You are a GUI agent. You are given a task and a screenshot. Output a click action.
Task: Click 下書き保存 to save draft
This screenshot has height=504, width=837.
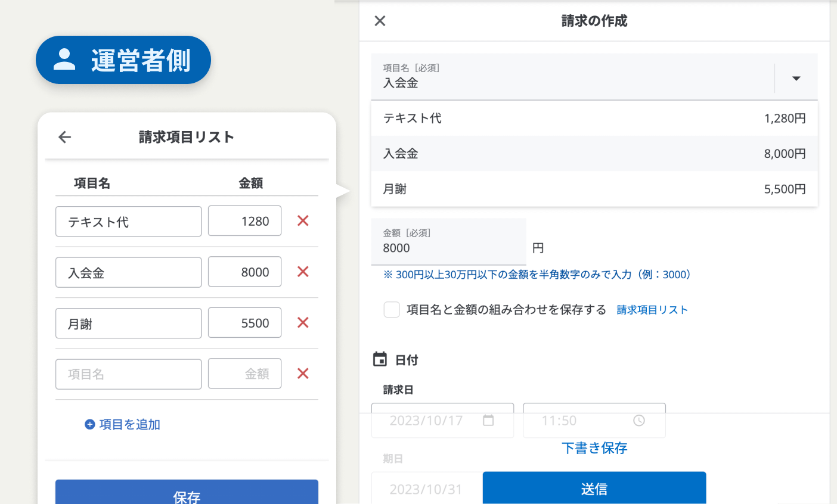pos(594,448)
